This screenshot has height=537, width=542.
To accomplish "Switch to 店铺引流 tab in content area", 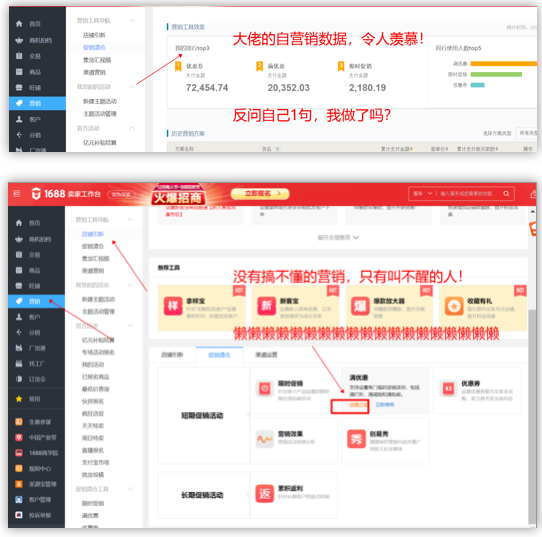I will pyautogui.click(x=172, y=355).
